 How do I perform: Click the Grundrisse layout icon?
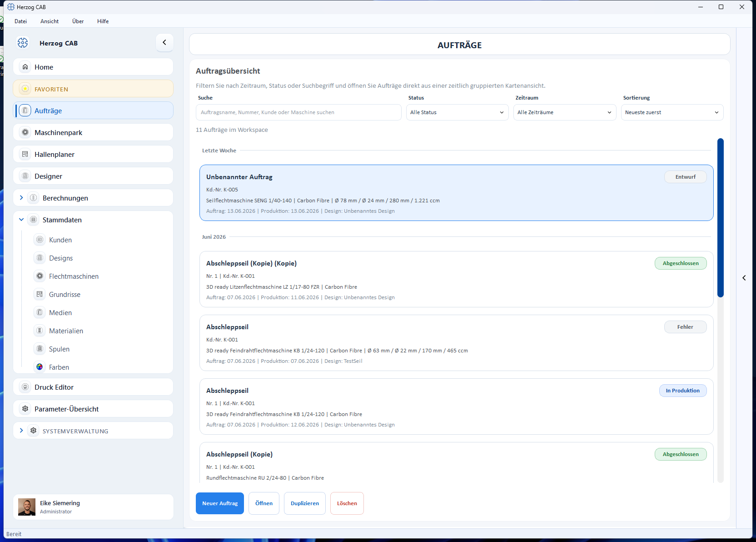(x=40, y=294)
